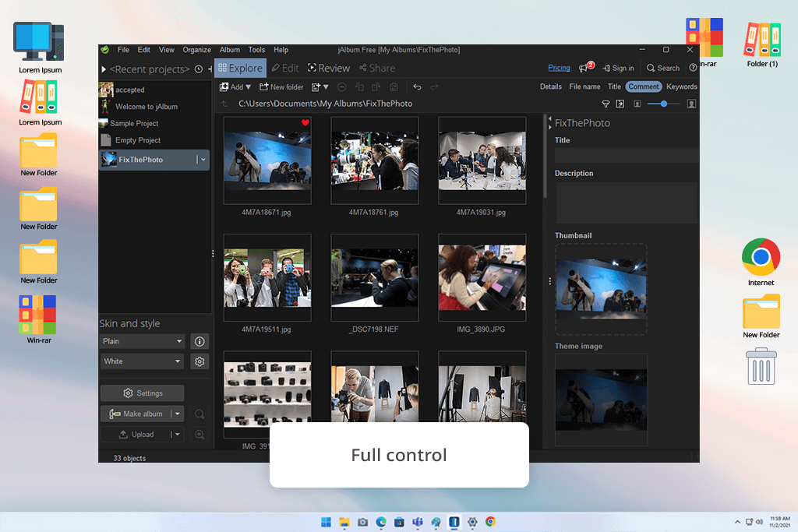
Task: Switch to the Explore tab
Action: [240, 68]
